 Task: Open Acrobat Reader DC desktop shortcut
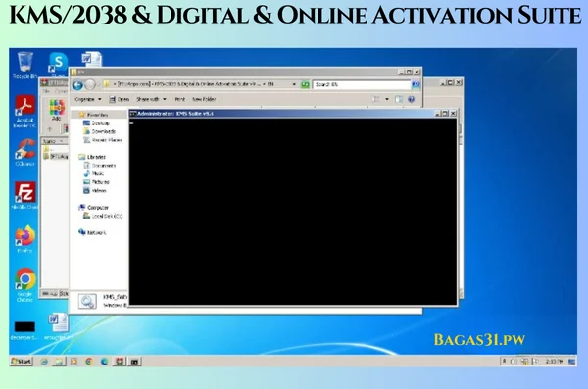[x=25, y=111]
